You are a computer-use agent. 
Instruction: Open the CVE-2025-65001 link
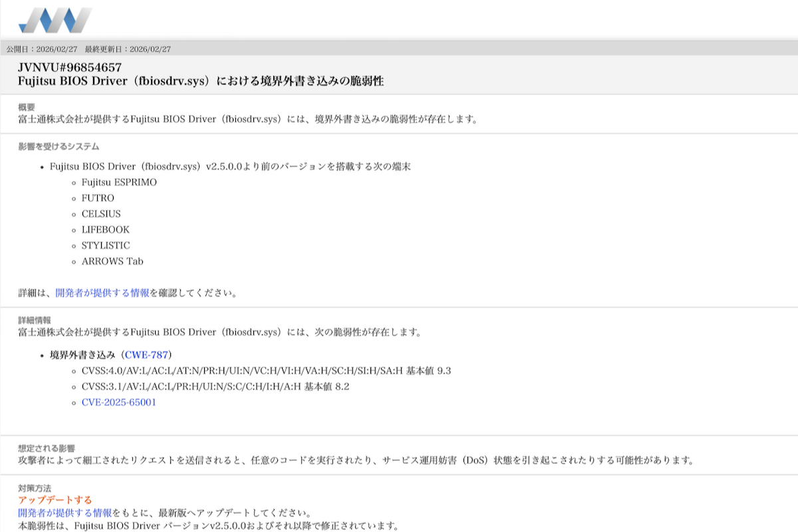pyautogui.click(x=119, y=402)
